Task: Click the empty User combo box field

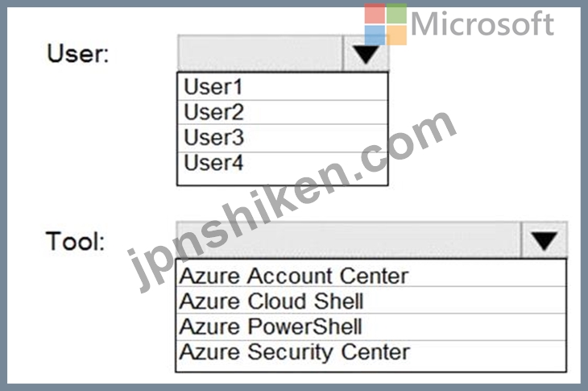Action: point(259,54)
